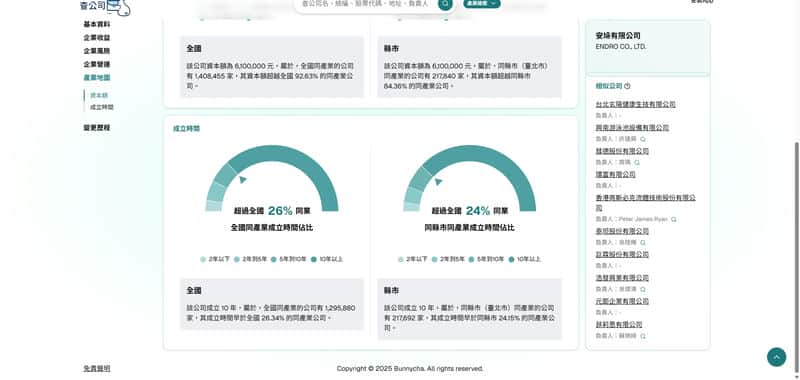
Task: Open the sidebar item just above 產業地圖
Action: pyautogui.click(x=97, y=64)
